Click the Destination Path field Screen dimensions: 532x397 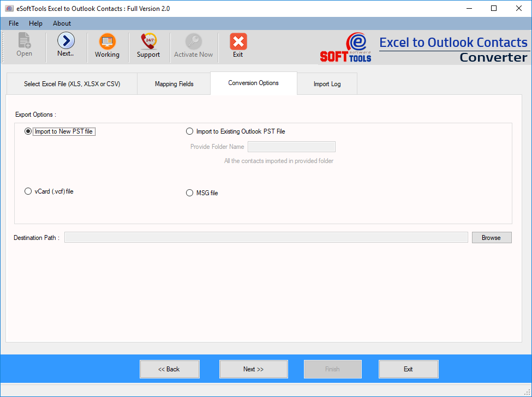(x=266, y=237)
